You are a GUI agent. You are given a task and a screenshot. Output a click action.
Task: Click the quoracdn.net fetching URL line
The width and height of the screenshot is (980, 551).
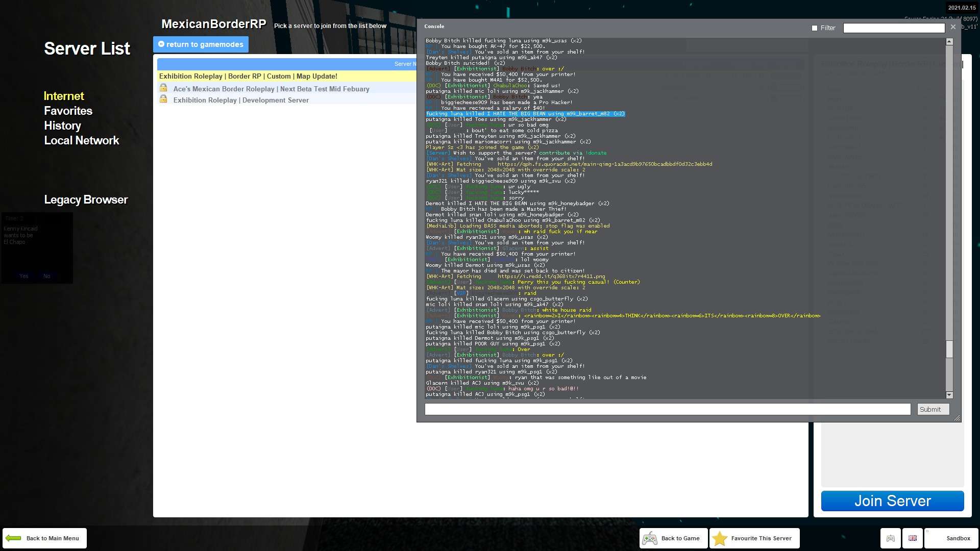[x=569, y=164]
